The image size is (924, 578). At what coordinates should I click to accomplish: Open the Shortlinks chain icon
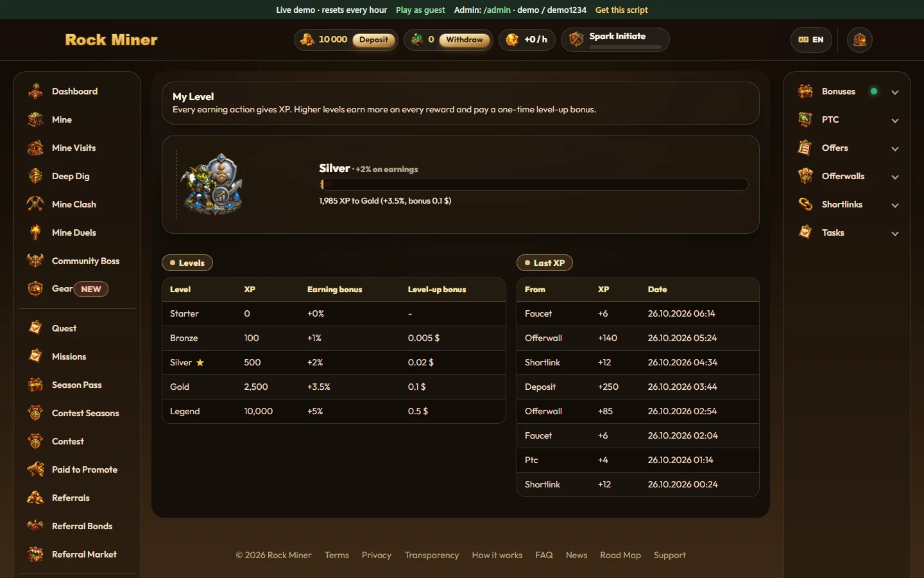[x=805, y=204]
